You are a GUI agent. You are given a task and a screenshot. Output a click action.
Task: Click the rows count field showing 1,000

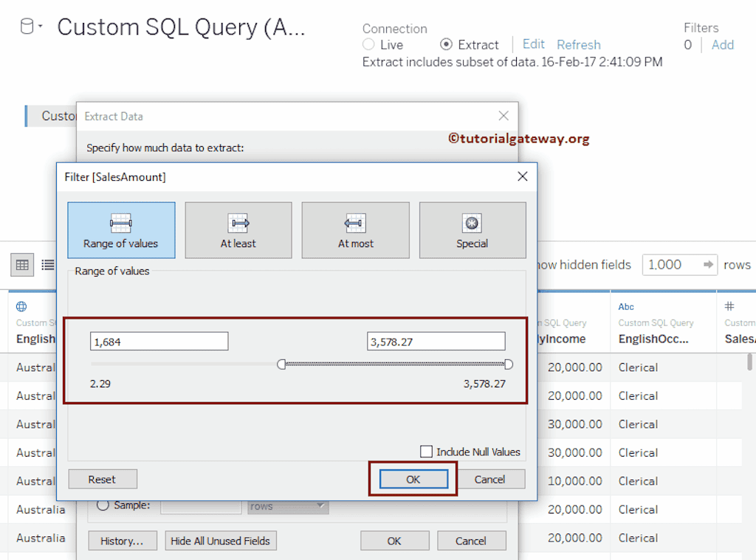coord(672,265)
